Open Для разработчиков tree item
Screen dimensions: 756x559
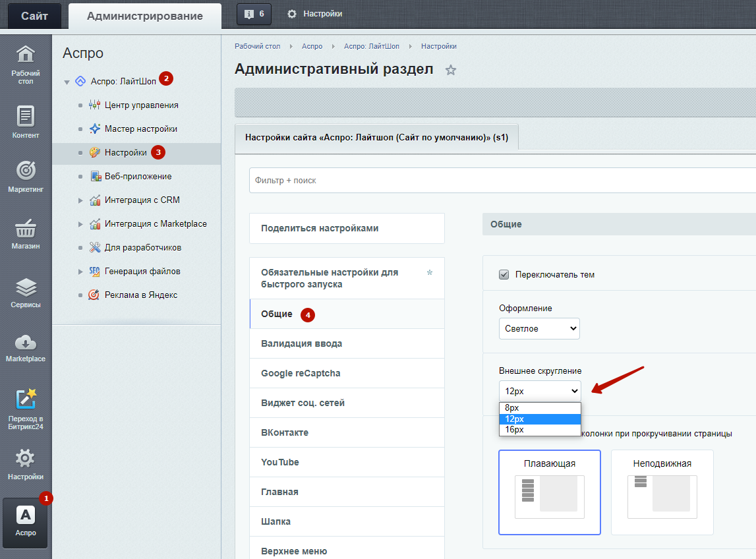click(x=143, y=247)
